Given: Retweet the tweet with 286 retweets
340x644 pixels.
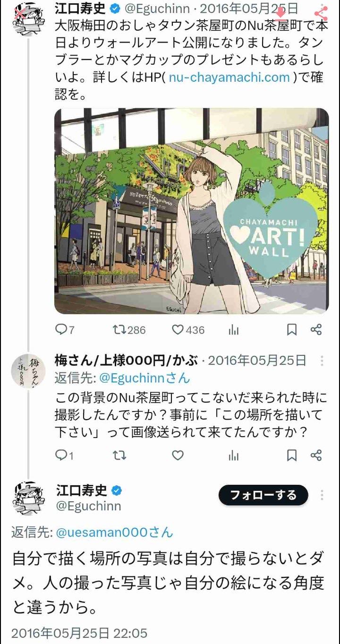Looking at the screenshot, I should coord(129,330).
